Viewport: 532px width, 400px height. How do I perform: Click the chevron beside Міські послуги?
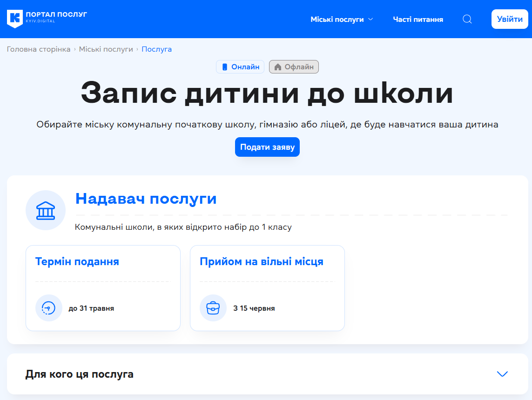(x=370, y=20)
